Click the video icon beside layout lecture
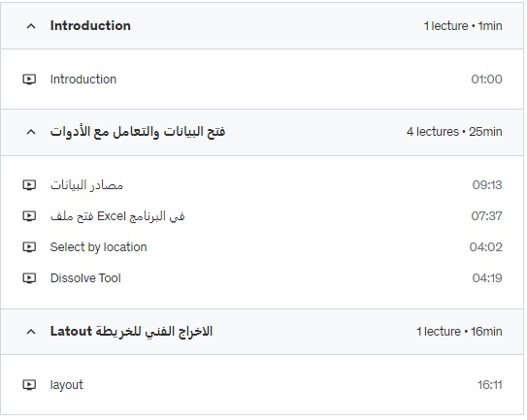Screen dimensions: 527x420 (x=29, y=385)
